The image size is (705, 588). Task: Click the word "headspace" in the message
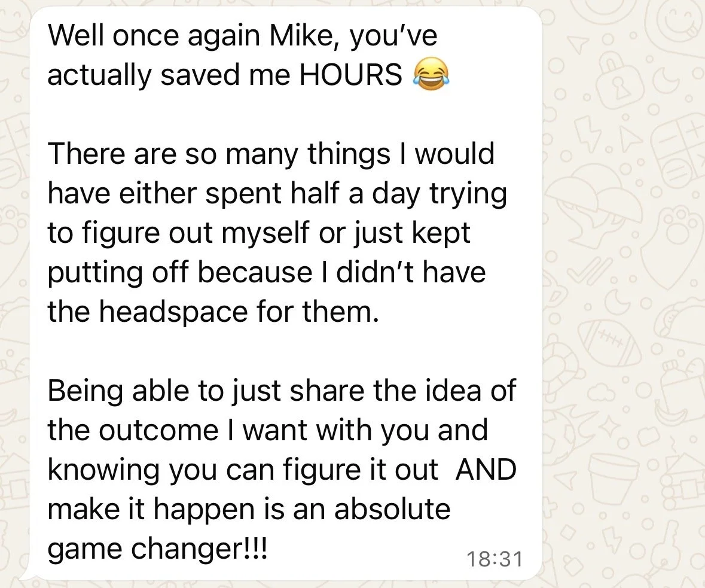click(x=173, y=311)
